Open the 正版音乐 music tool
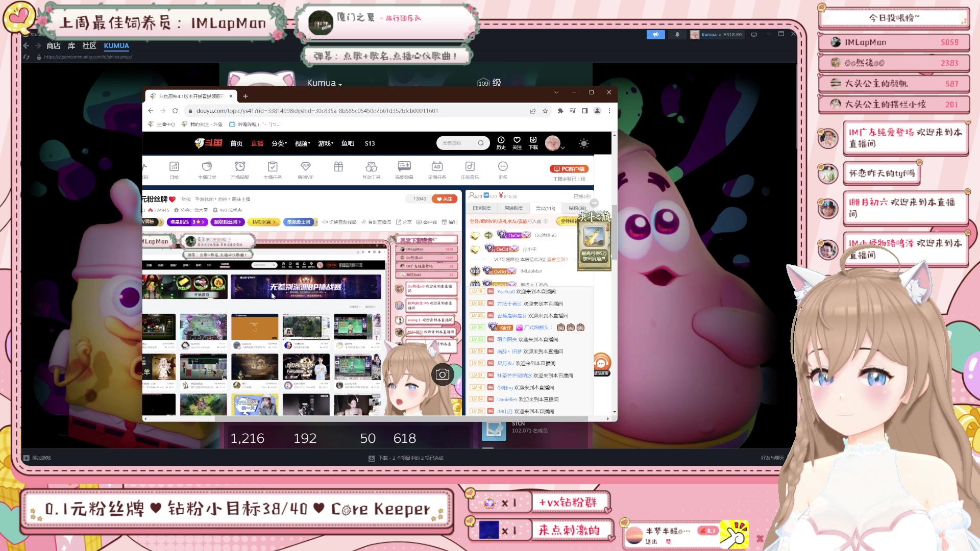980x551 pixels. coord(470,170)
